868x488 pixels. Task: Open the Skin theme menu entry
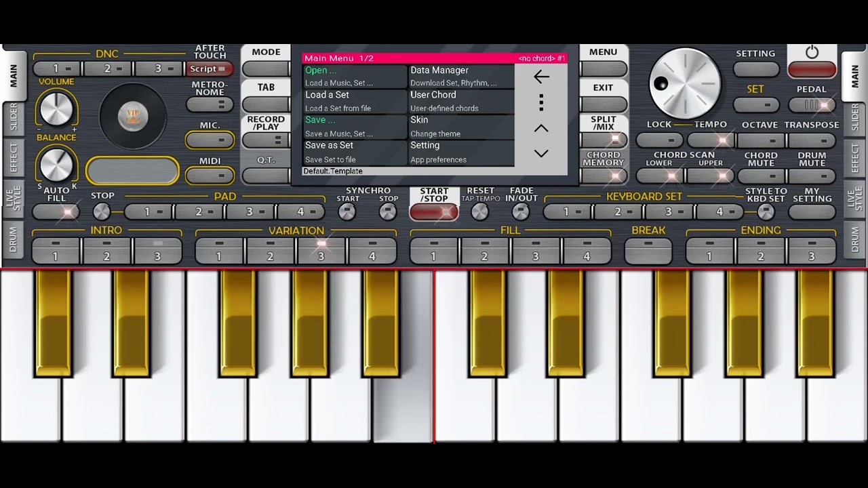coord(460,126)
